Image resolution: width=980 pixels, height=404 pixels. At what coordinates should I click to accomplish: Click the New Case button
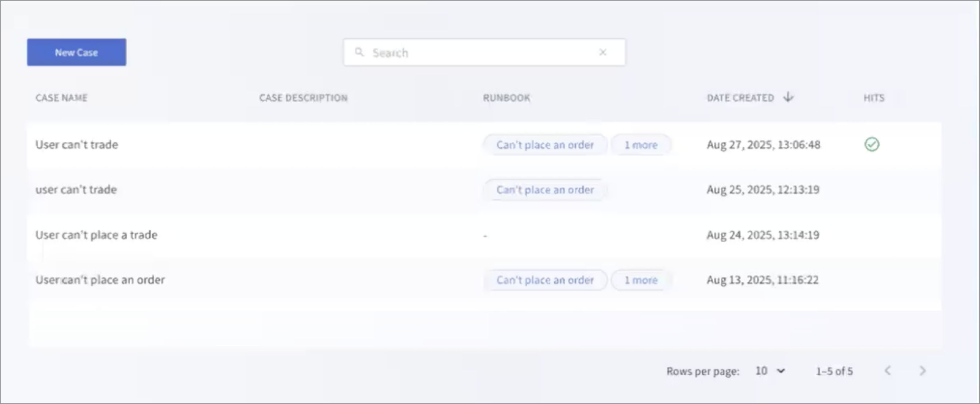coord(76,52)
